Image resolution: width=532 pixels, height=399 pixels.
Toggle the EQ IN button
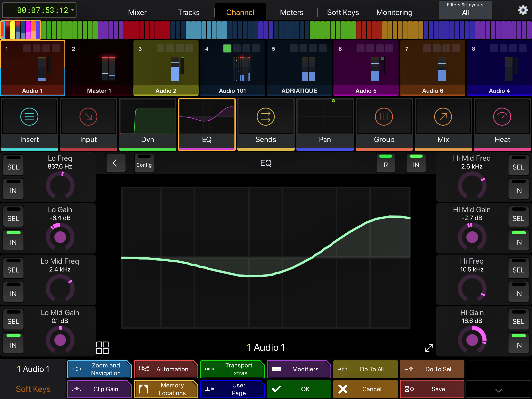[416, 163]
